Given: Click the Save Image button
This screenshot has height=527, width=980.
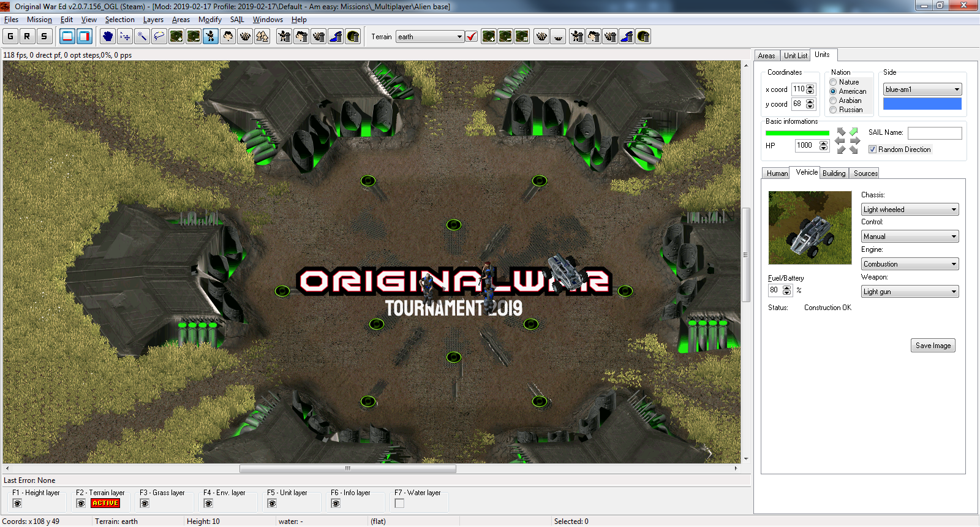Looking at the screenshot, I should 933,346.
